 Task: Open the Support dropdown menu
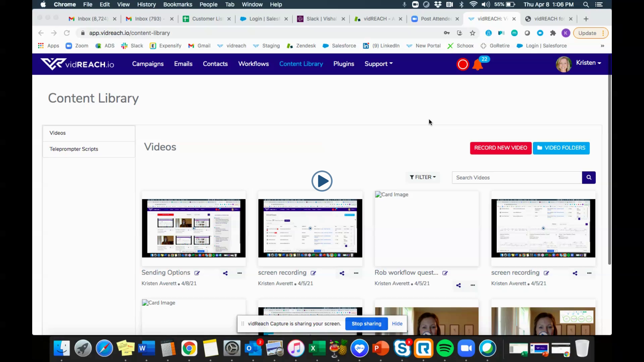coord(378,64)
